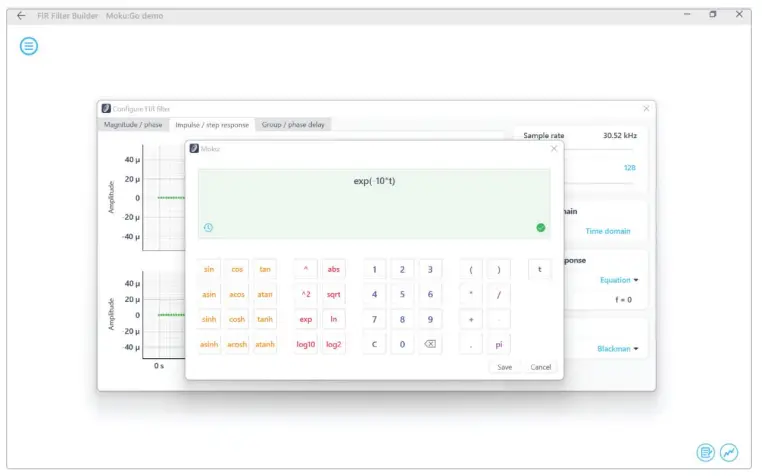The image size is (762, 476).
Task: Insert the cos function
Action: pyautogui.click(x=237, y=269)
